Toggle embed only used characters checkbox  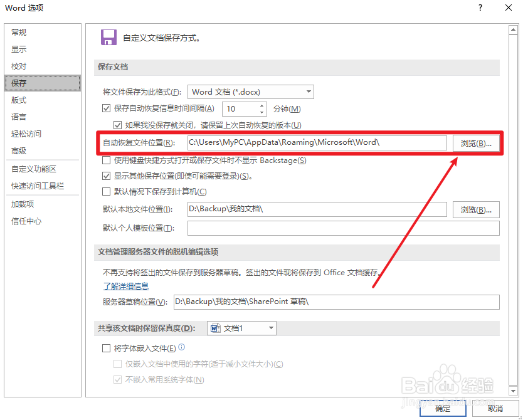pos(117,364)
